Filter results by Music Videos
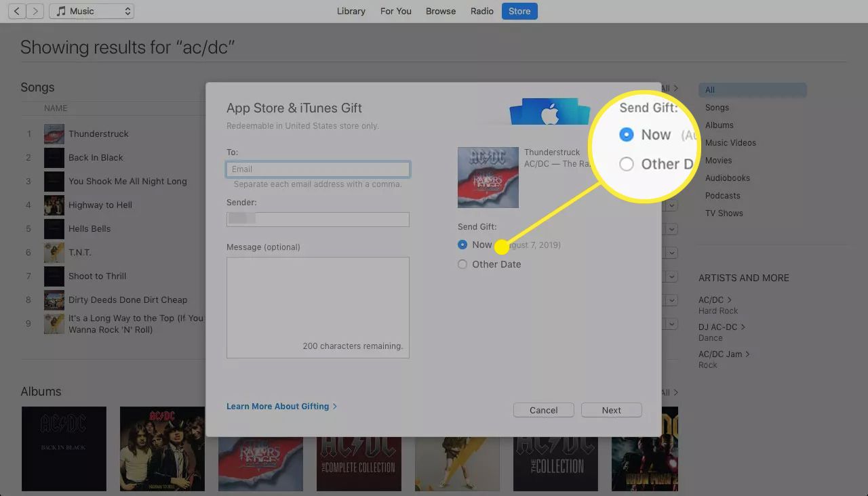 [x=730, y=142]
